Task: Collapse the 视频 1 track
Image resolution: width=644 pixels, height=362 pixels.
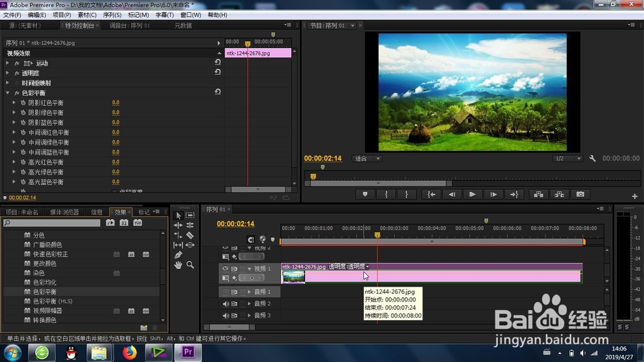Action: (249, 269)
